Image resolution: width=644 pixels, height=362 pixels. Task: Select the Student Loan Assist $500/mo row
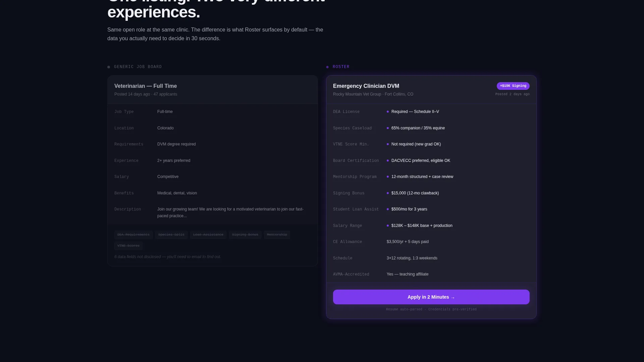431,209
